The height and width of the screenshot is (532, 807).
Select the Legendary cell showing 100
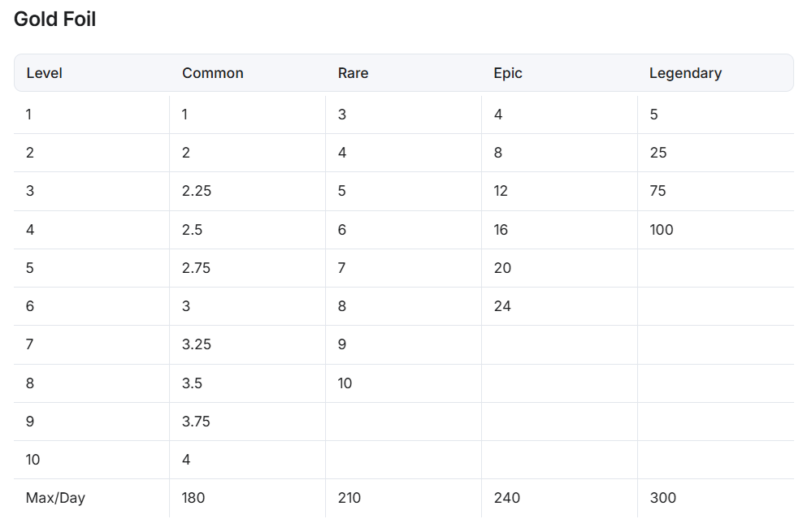coord(662,230)
